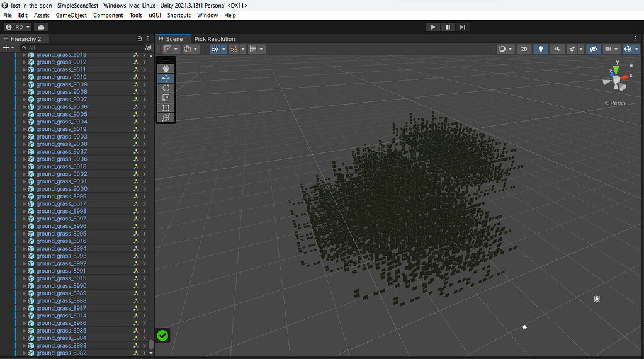Select the Rotate tool
Viewport: 644px width, 359px height.
click(x=166, y=88)
